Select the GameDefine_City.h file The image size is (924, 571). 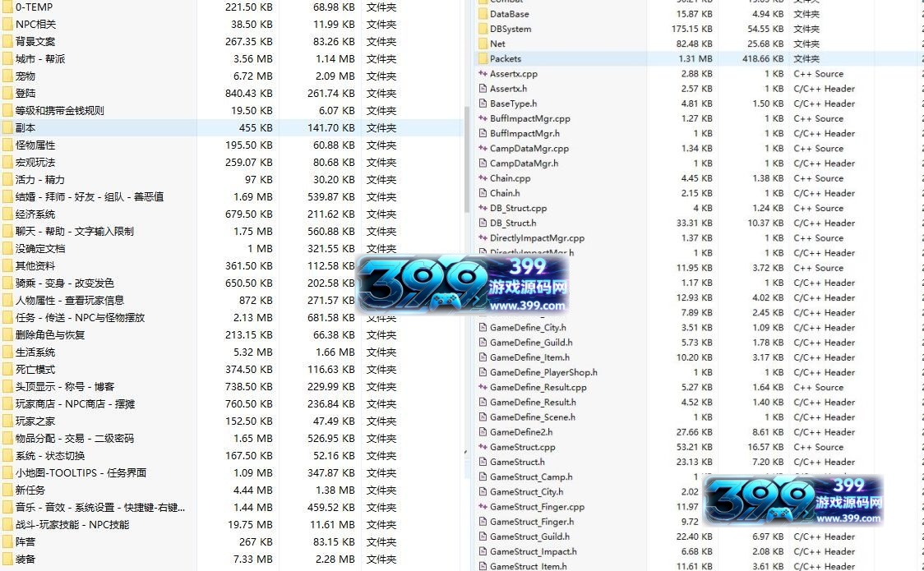click(x=528, y=327)
